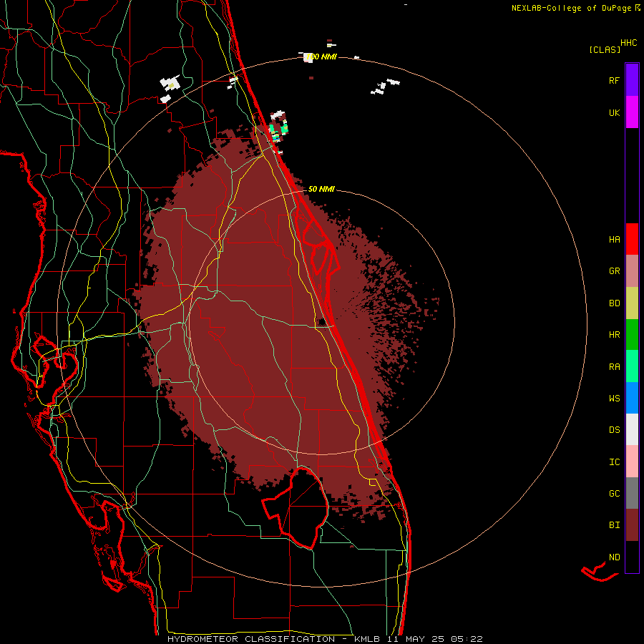The image size is (644, 644).
Task: Pick the RA mint-green legend swatch
Action: click(x=632, y=366)
